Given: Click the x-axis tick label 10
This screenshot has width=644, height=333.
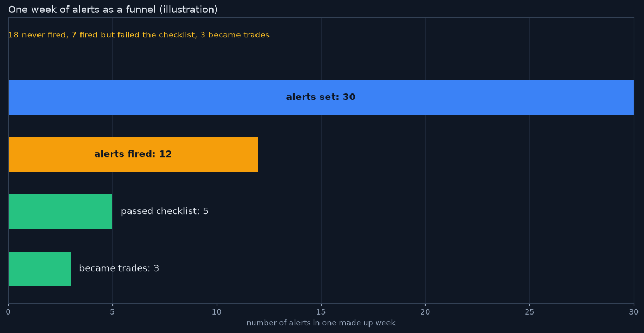Looking at the screenshot, I should (217, 312).
